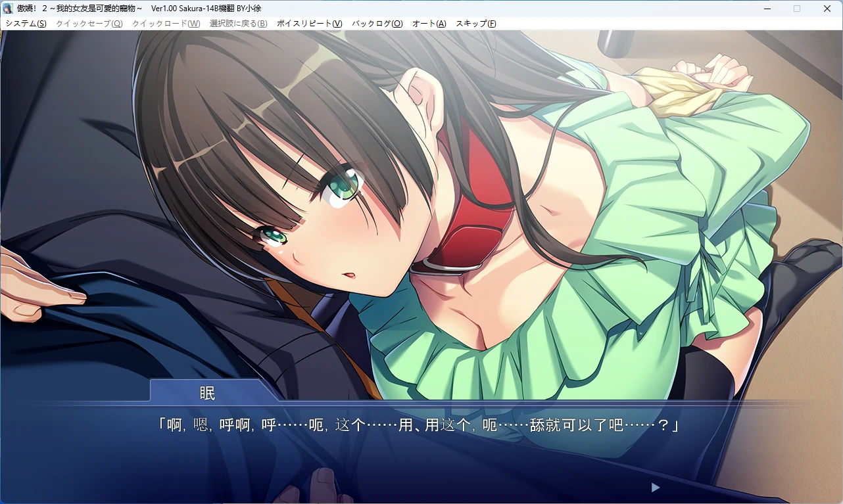
Task: Select 選択肢に戻る(B) menu item
Action: [x=239, y=24]
